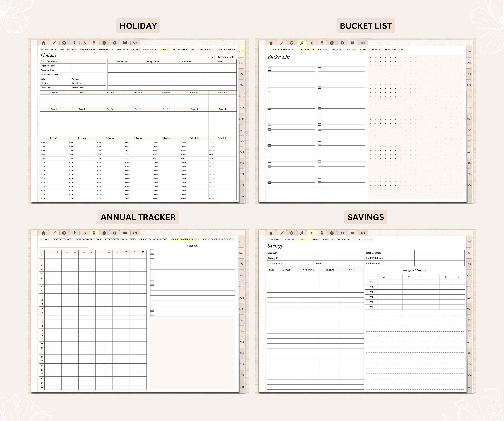Viewport: 504px width, 421px height.
Task: Click the document icon in the Holiday planner
Action: pos(94,43)
